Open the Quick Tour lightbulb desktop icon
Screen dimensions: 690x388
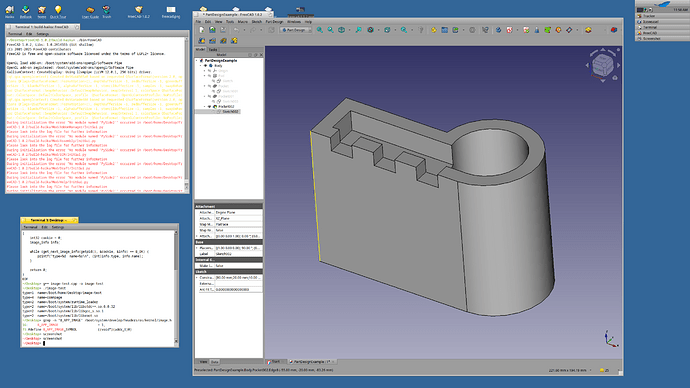(58, 11)
